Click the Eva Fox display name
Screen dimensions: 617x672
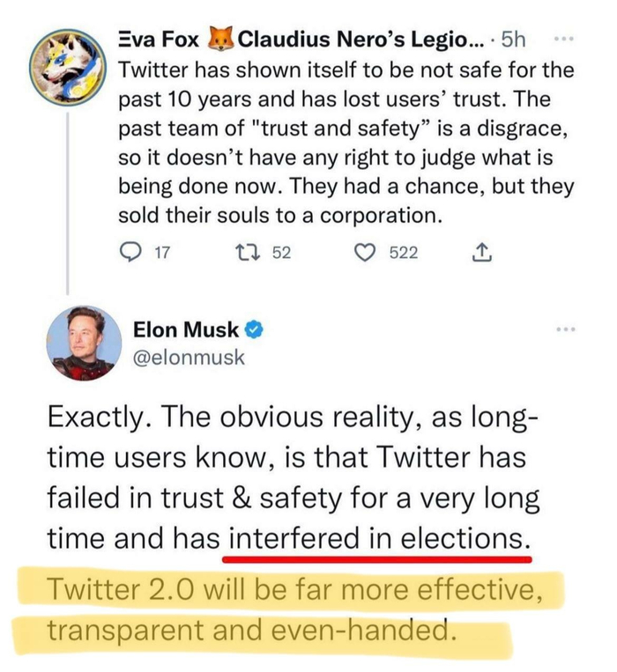pos(160,40)
